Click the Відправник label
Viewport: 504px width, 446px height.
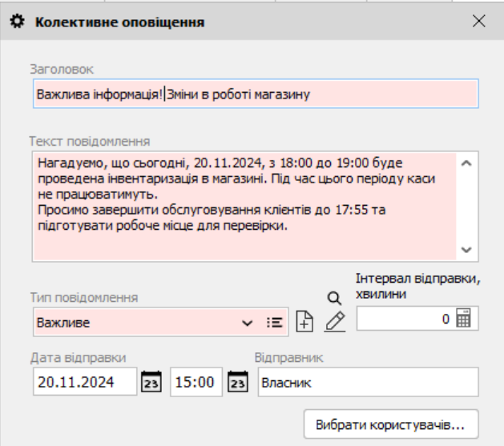288,358
